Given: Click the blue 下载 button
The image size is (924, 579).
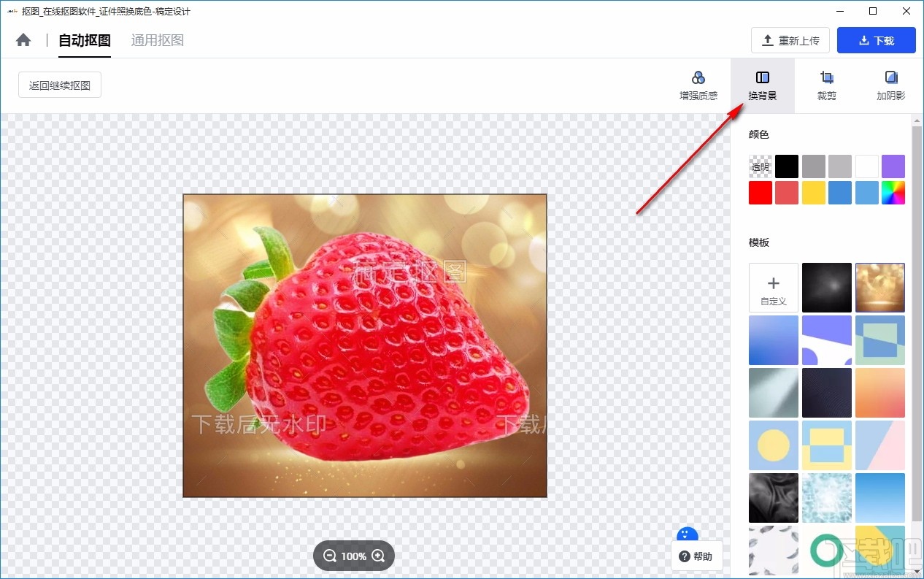Looking at the screenshot, I should (877, 41).
